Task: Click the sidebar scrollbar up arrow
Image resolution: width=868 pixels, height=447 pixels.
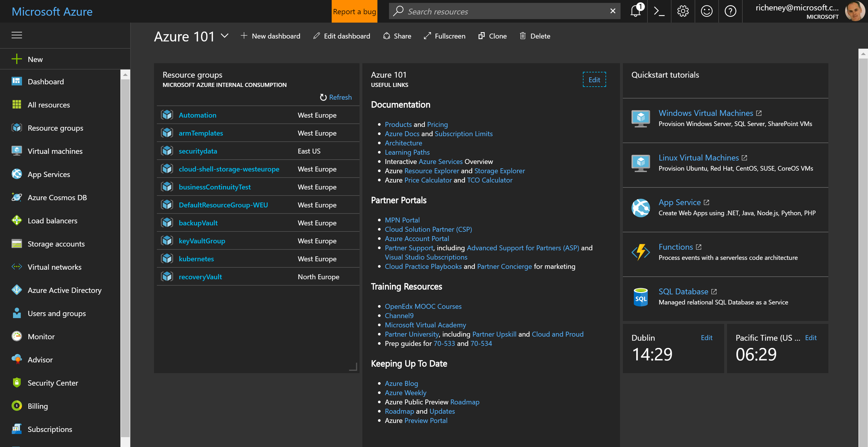Action: coord(125,75)
